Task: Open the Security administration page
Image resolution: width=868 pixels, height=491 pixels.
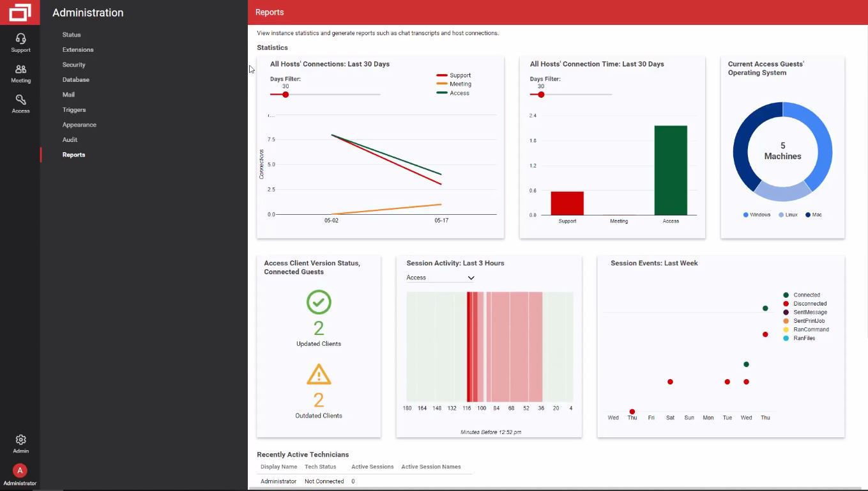Action: [x=74, y=65]
